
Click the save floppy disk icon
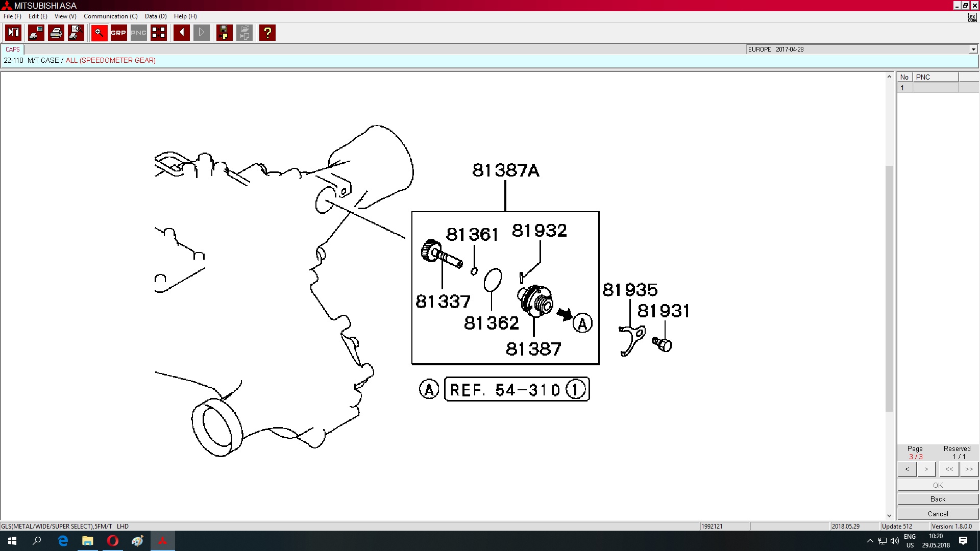[224, 33]
